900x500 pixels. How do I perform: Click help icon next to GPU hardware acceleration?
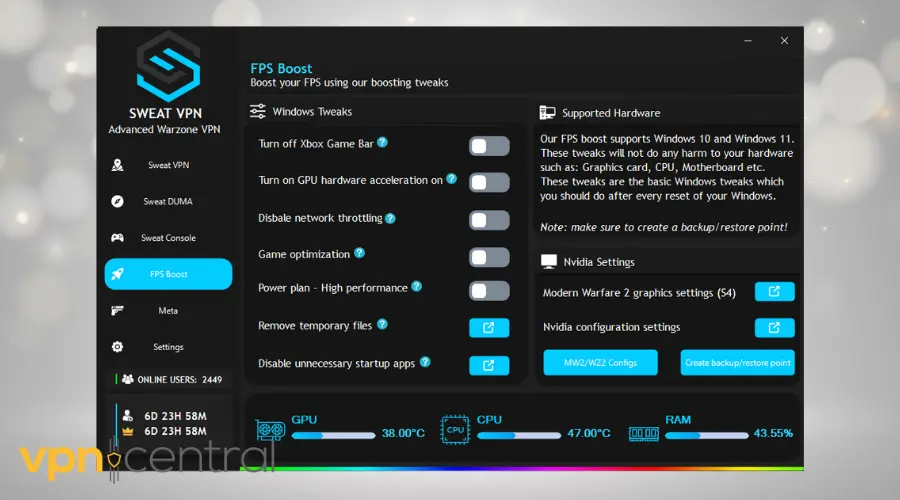(452, 179)
